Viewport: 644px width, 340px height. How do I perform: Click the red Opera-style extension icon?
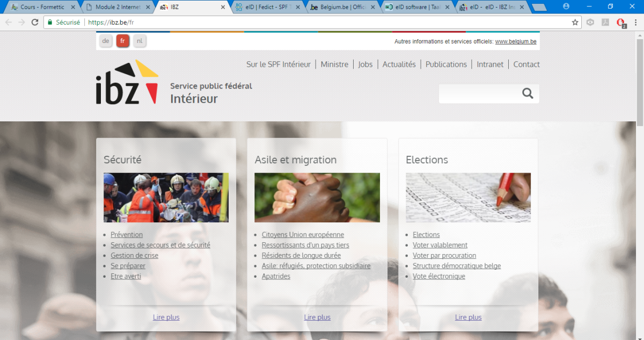[x=621, y=23]
